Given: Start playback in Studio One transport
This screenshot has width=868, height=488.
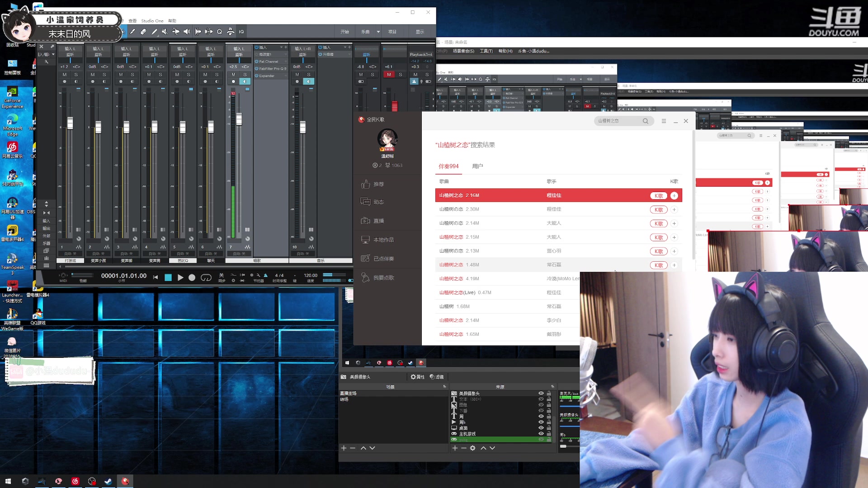Looking at the screenshot, I should pyautogui.click(x=180, y=277).
